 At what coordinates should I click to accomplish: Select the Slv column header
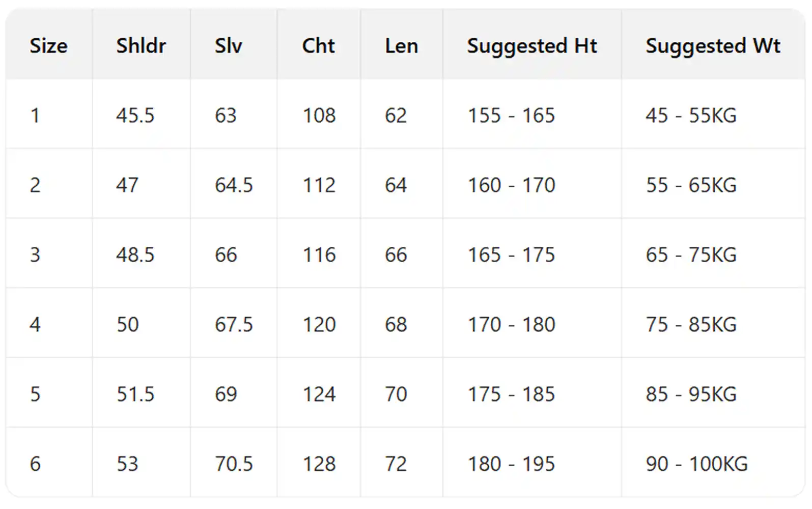pyautogui.click(x=228, y=46)
